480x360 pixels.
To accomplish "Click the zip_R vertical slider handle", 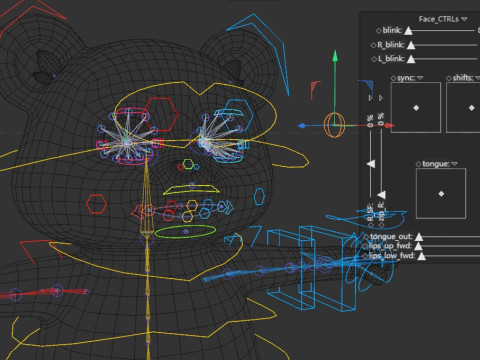I will 382,195.
